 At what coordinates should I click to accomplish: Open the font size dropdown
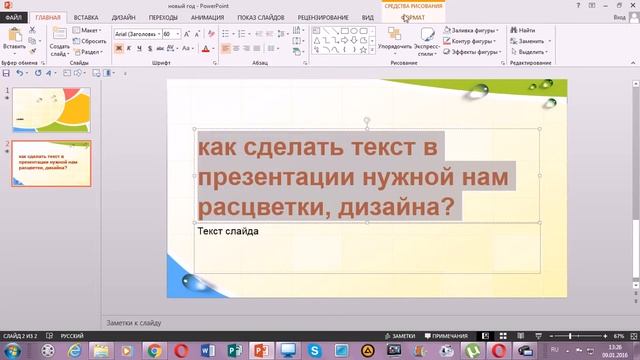178,34
